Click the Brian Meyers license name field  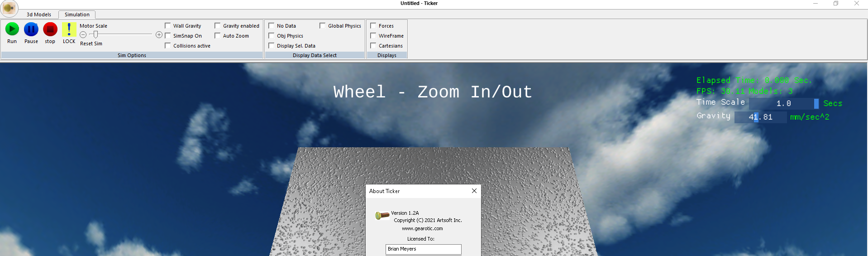pyautogui.click(x=423, y=249)
